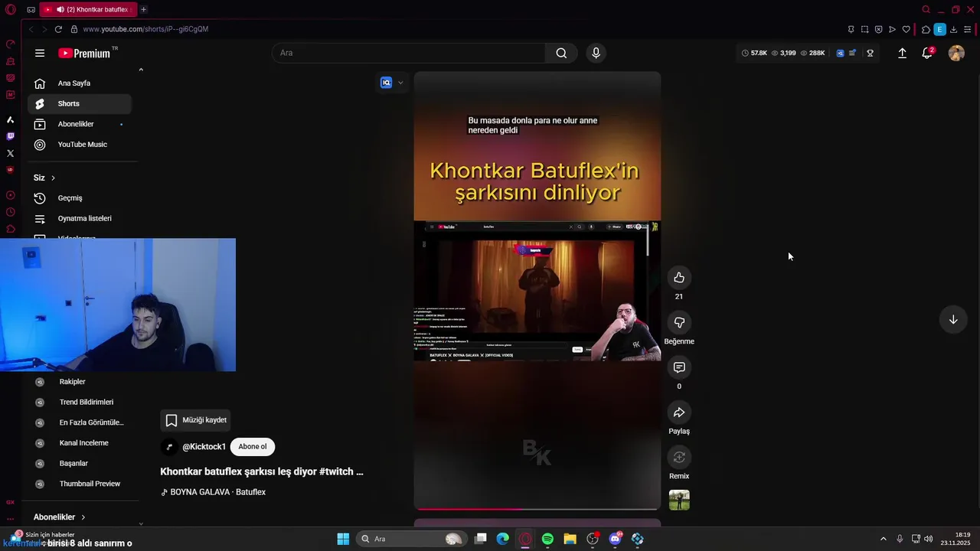Bookmark page with the heart icon
Viewport: 980px width, 551px height.
tap(906, 29)
